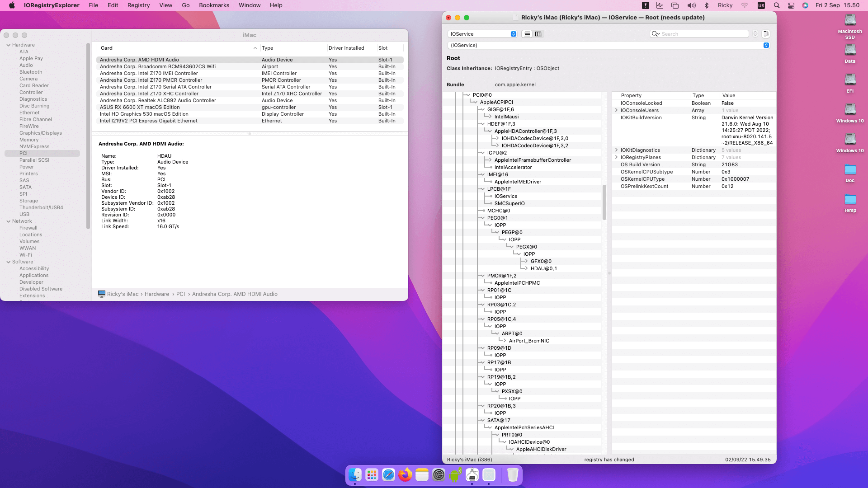Switch to column browser view icon
This screenshot has width=868, height=488.
click(x=538, y=34)
